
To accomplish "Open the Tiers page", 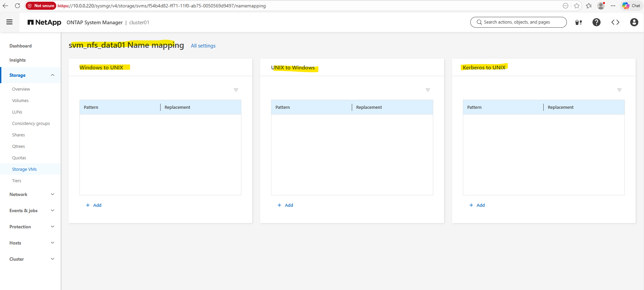I will coord(16,181).
